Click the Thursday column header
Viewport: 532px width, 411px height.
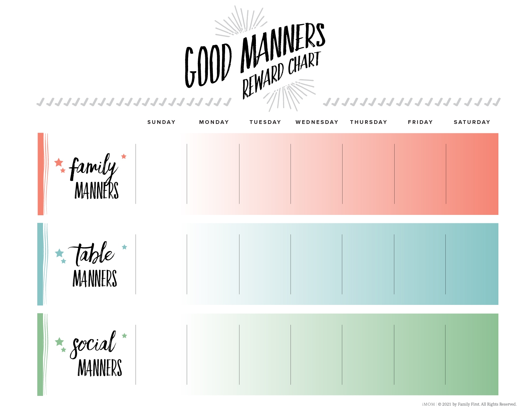[368, 122]
